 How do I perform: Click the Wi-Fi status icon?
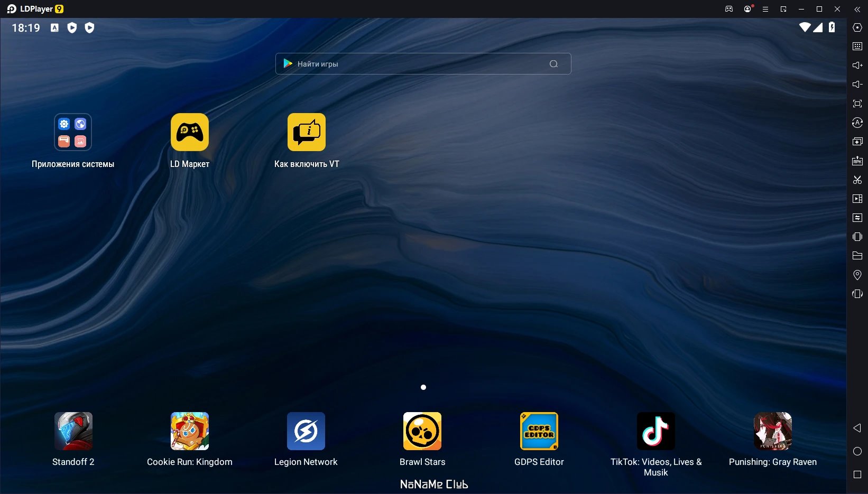pos(805,27)
